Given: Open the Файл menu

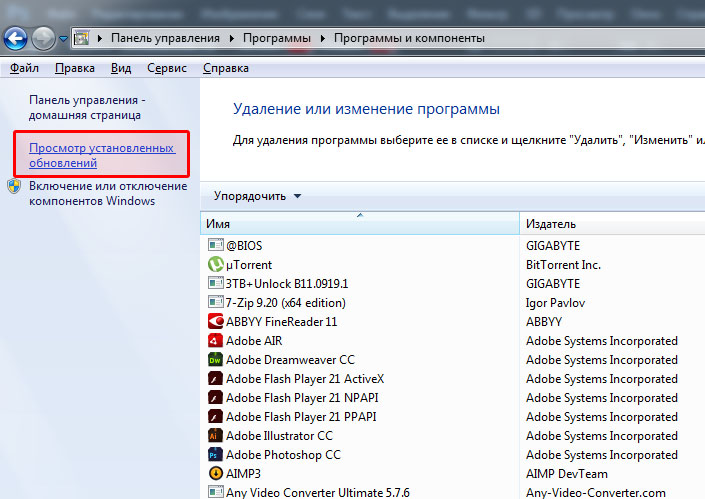Looking at the screenshot, I should [24, 68].
